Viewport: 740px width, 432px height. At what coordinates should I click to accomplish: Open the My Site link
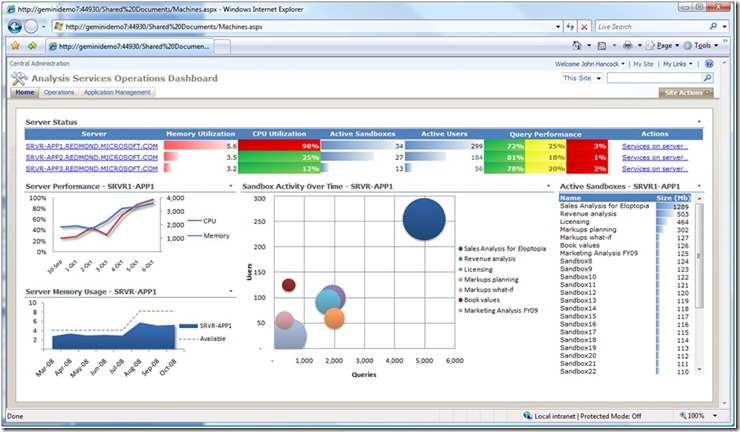pyautogui.click(x=643, y=64)
